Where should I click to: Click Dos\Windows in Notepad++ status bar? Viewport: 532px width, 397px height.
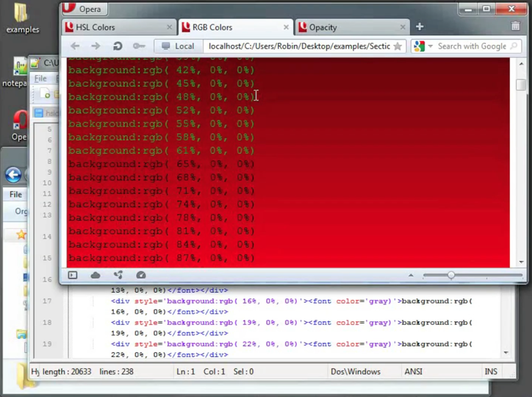coord(355,372)
